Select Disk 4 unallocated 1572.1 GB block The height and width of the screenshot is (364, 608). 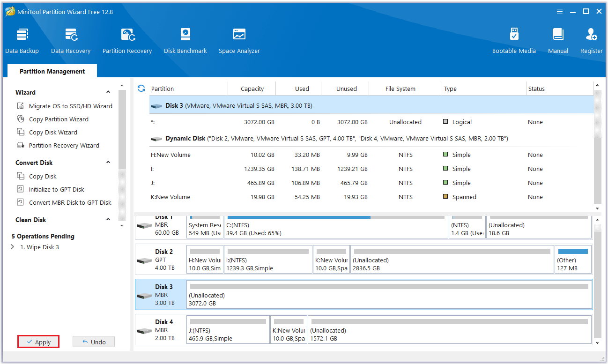point(450,329)
